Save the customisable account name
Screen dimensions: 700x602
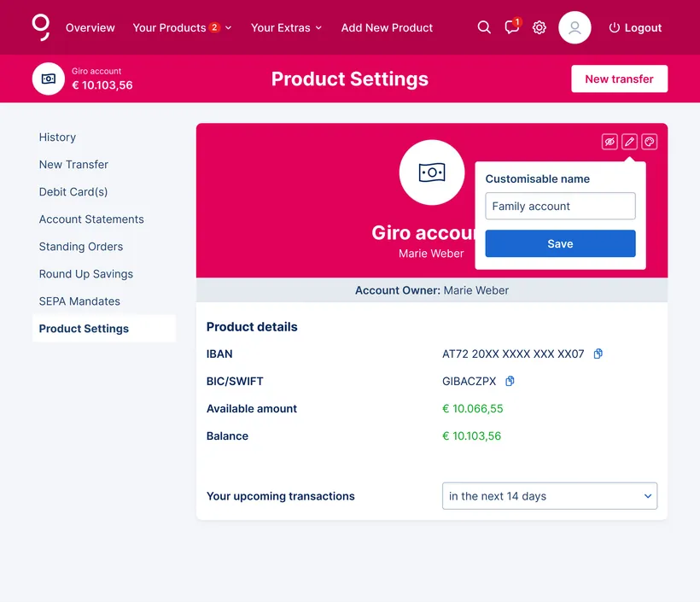[560, 243]
